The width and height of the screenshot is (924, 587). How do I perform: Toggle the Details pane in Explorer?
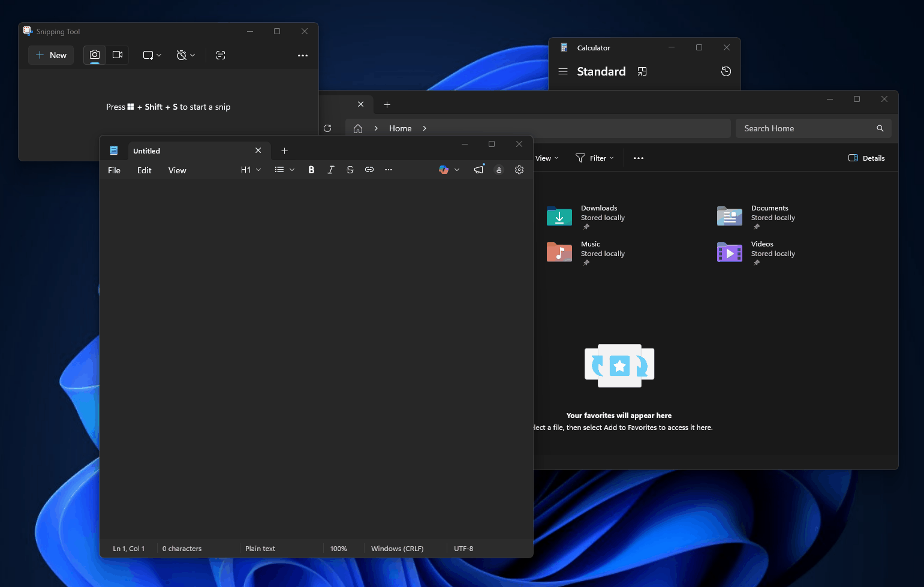click(867, 158)
